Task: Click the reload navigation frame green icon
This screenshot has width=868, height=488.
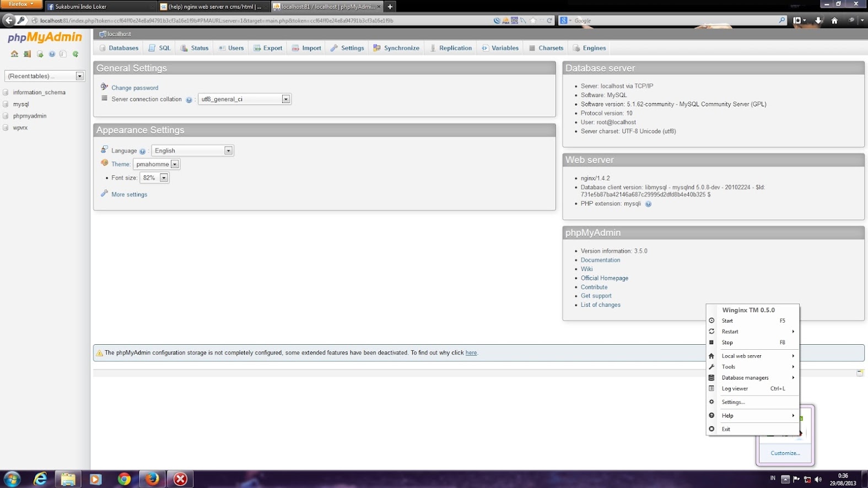Action: (76, 54)
